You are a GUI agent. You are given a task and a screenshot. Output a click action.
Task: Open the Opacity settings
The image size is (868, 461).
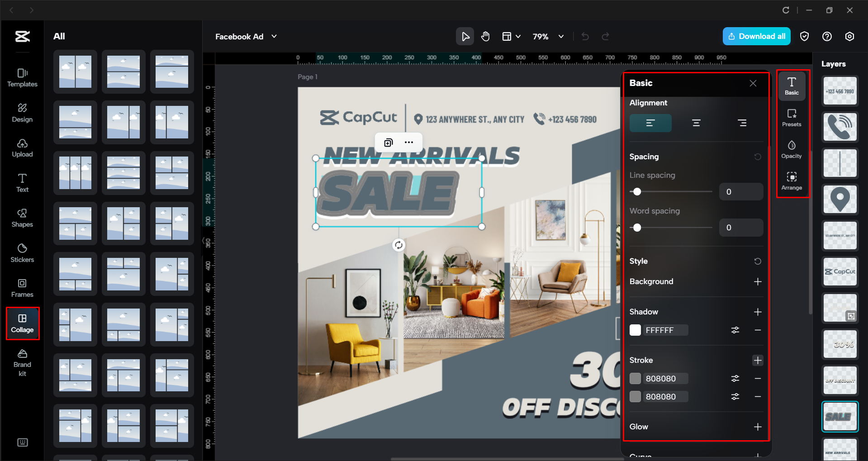coord(792,149)
